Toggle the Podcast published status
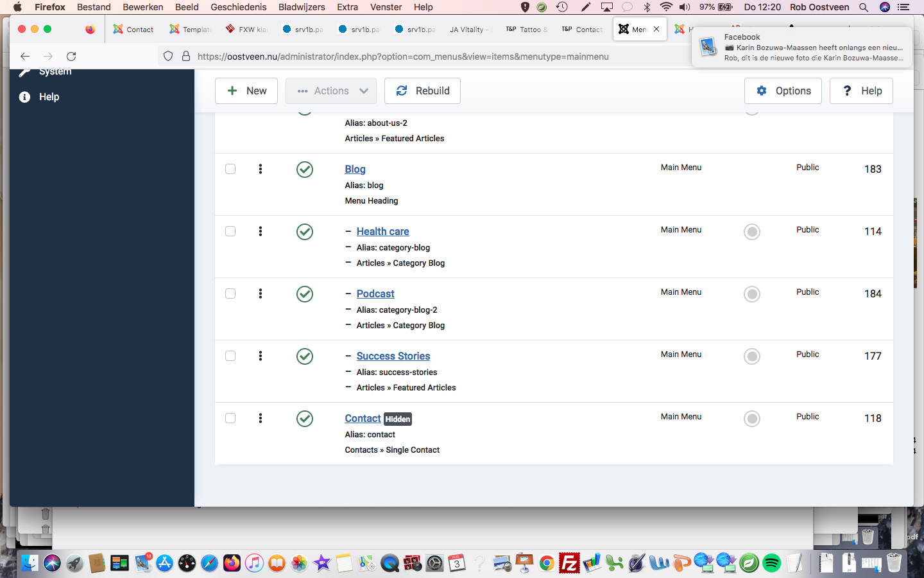924x578 pixels. click(x=305, y=294)
